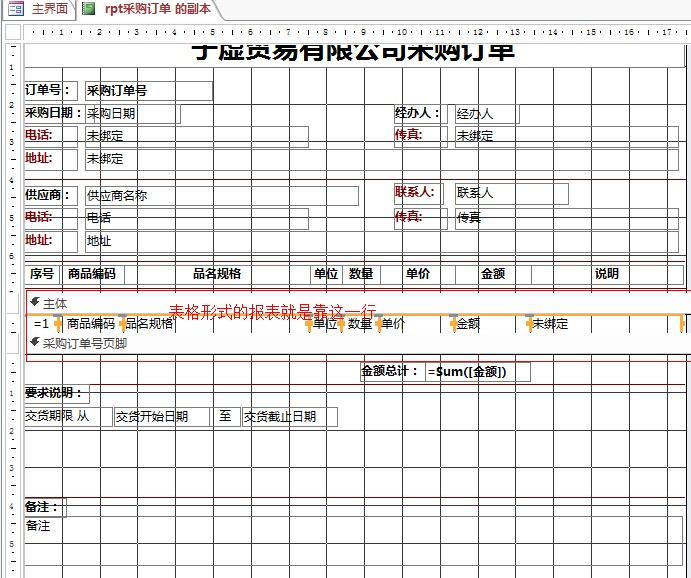
Task: Click the vertical ruler beside 订单号 row
Action: click(x=12, y=91)
